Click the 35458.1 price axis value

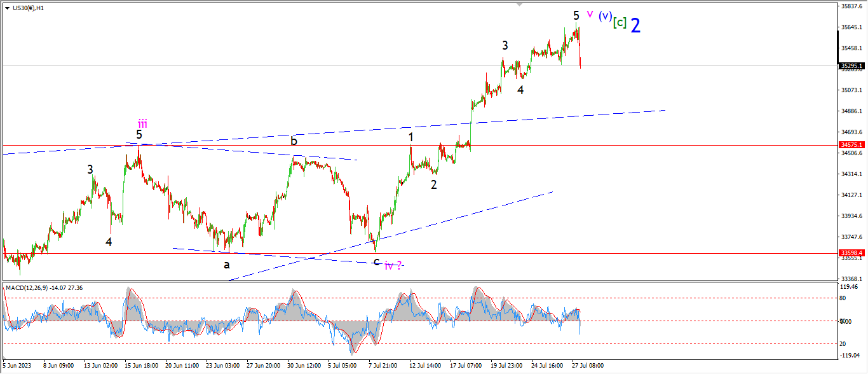(851, 48)
